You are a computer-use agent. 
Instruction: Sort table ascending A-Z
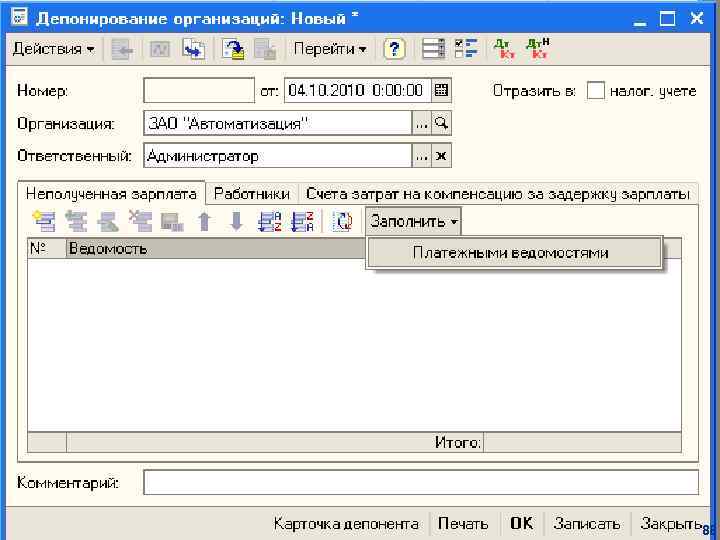[x=270, y=221]
